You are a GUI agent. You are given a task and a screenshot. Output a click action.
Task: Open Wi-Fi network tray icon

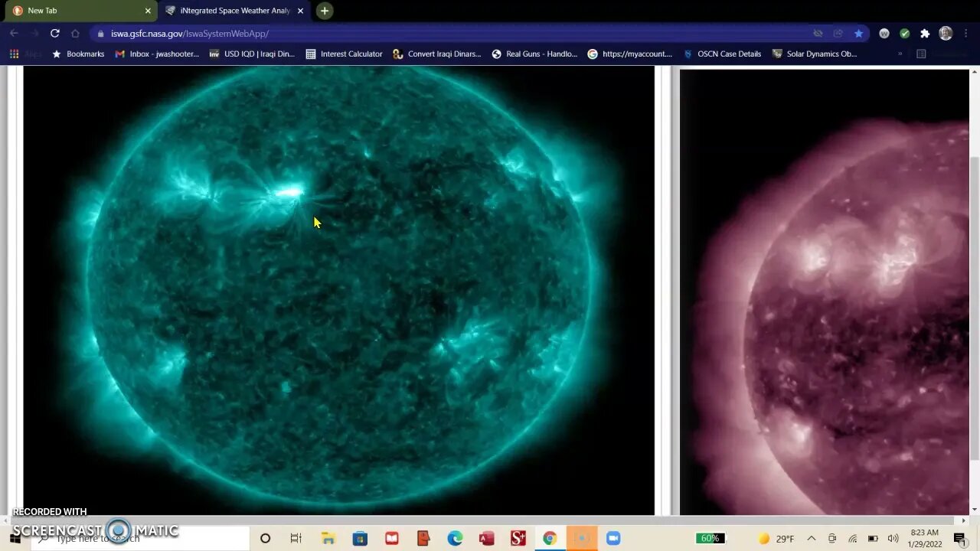pyautogui.click(x=853, y=539)
